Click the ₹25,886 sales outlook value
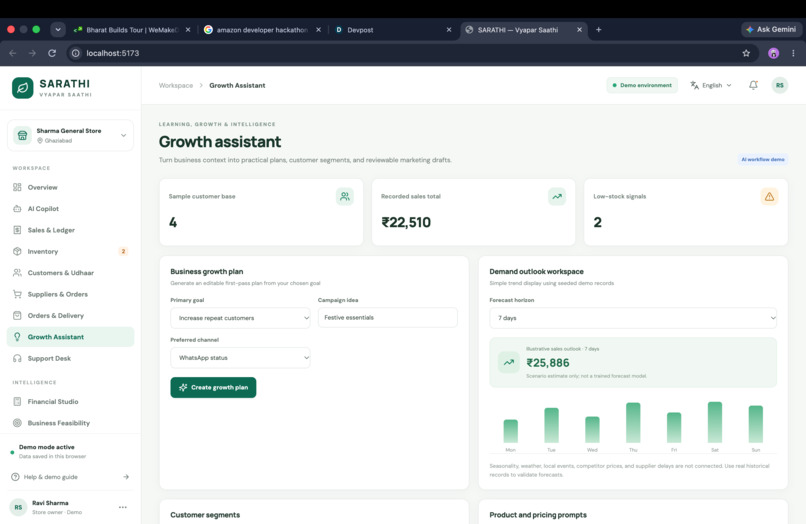The image size is (806, 524). coord(548,363)
